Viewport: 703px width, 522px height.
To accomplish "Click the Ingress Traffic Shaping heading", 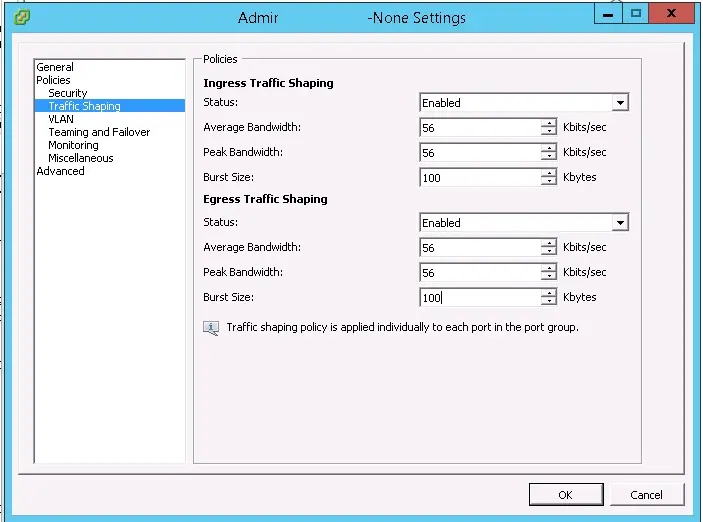I will click(268, 83).
